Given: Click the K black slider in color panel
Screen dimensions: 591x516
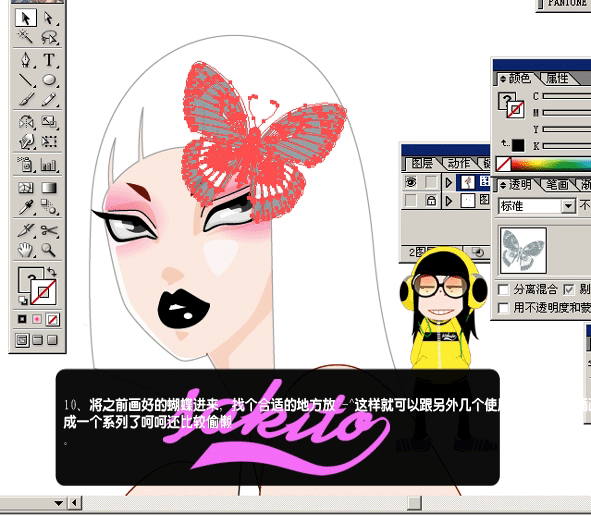Looking at the screenshot, I should (x=567, y=146).
